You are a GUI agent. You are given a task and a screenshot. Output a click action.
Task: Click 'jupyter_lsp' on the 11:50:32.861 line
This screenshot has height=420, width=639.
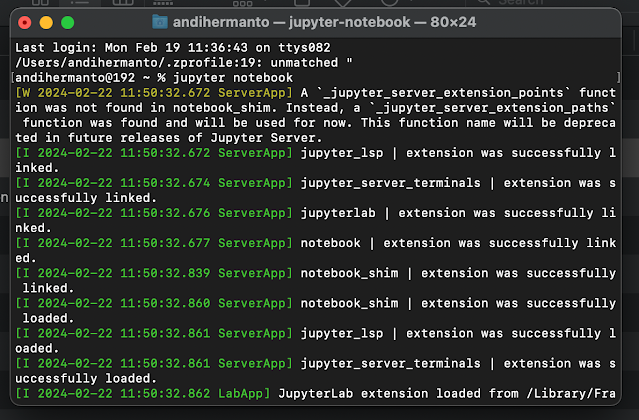342,334
